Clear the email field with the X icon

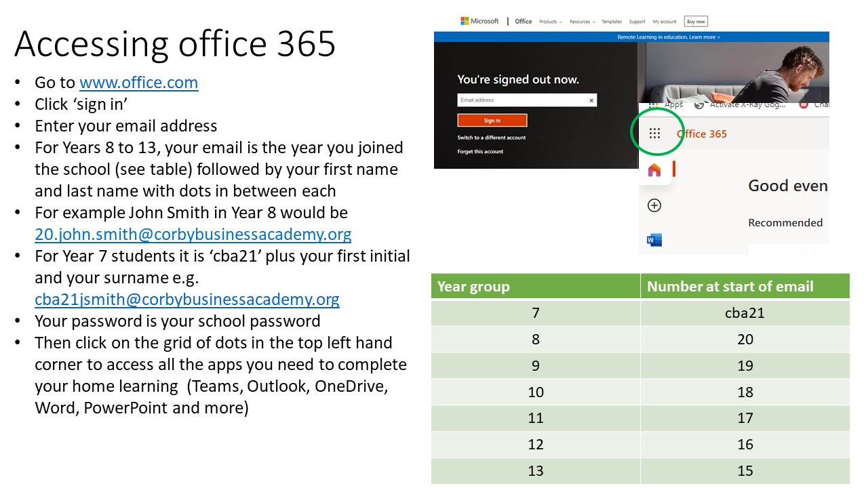pos(591,100)
